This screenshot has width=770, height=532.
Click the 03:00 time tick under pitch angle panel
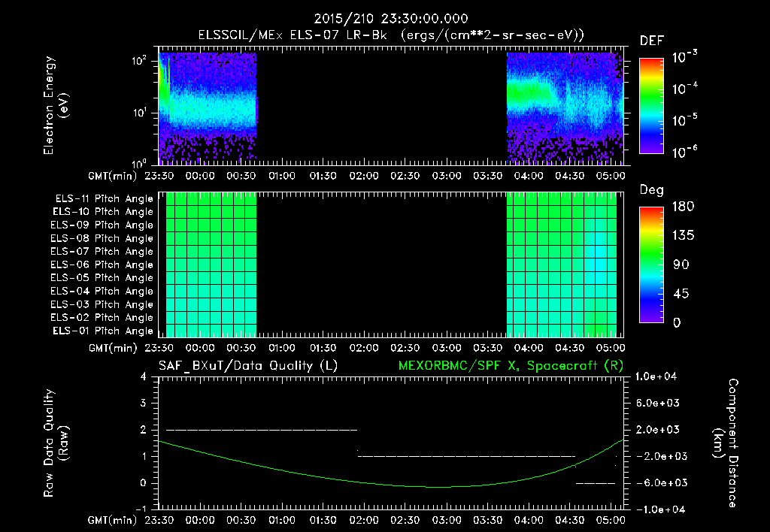pyautogui.click(x=447, y=348)
